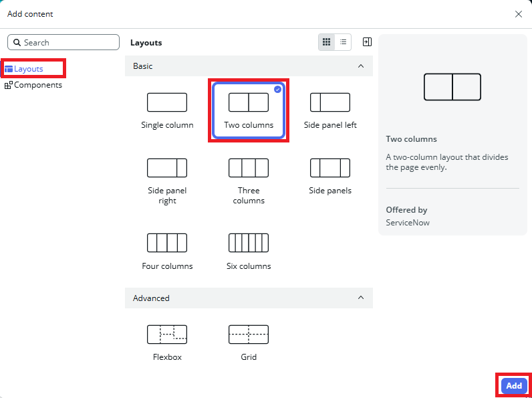Viewport: 532px width, 398px height.
Task: Deselect the checked Two columns layout
Action: point(249,110)
